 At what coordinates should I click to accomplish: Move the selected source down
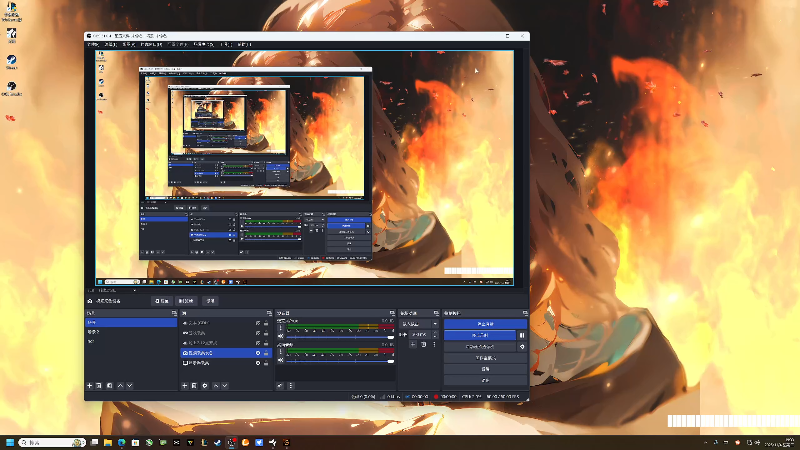[225, 386]
